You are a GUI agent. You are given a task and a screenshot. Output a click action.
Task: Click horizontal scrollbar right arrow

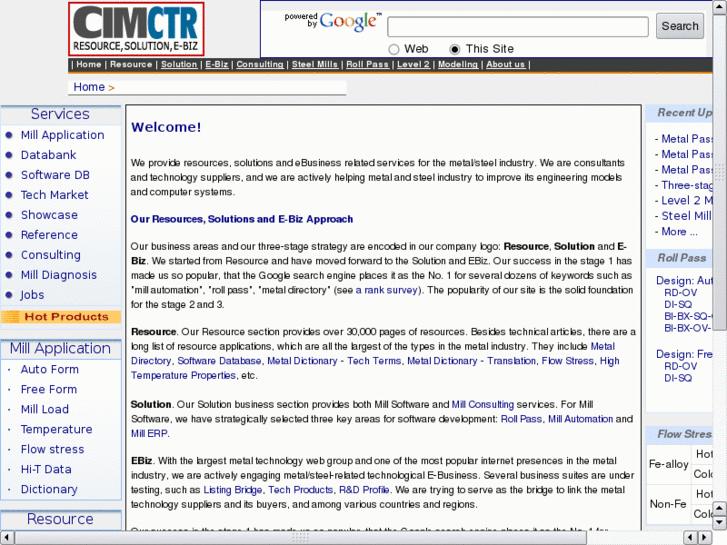705,538
